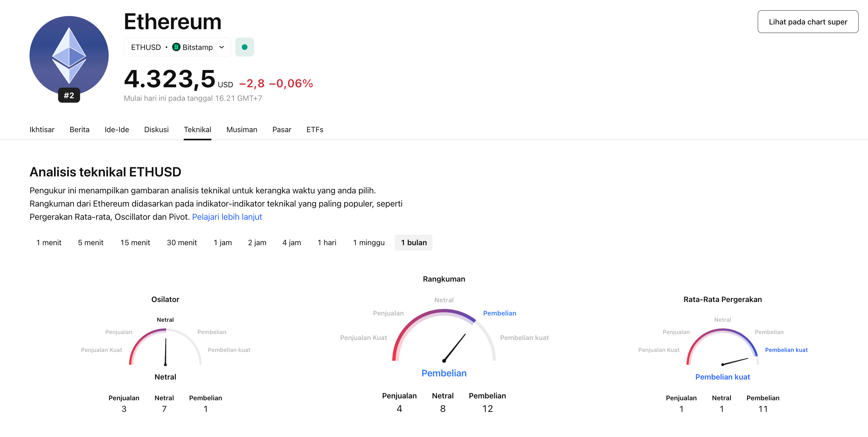
Task: Click Penjualan count 4 under Rangkuman
Action: [x=399, y=409]
